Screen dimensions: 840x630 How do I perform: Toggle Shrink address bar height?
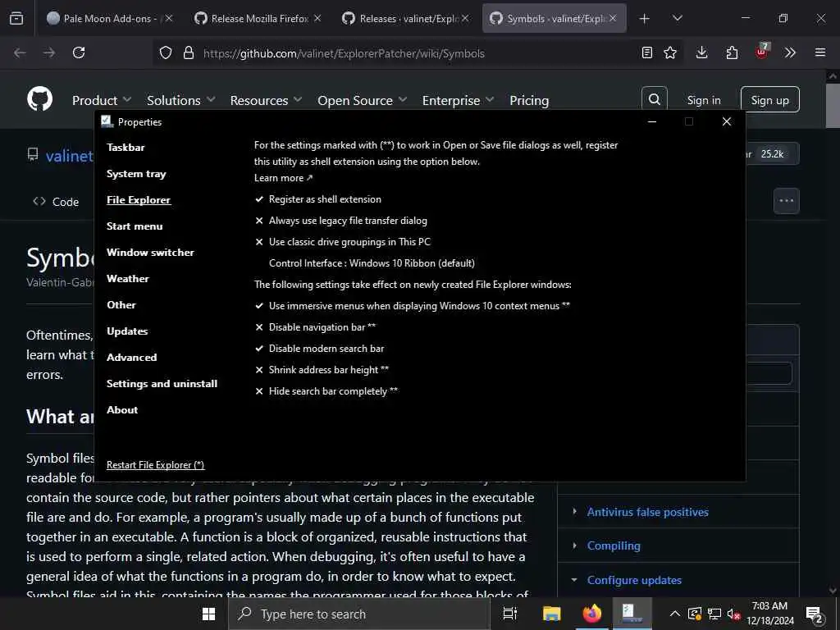point(322,370)
